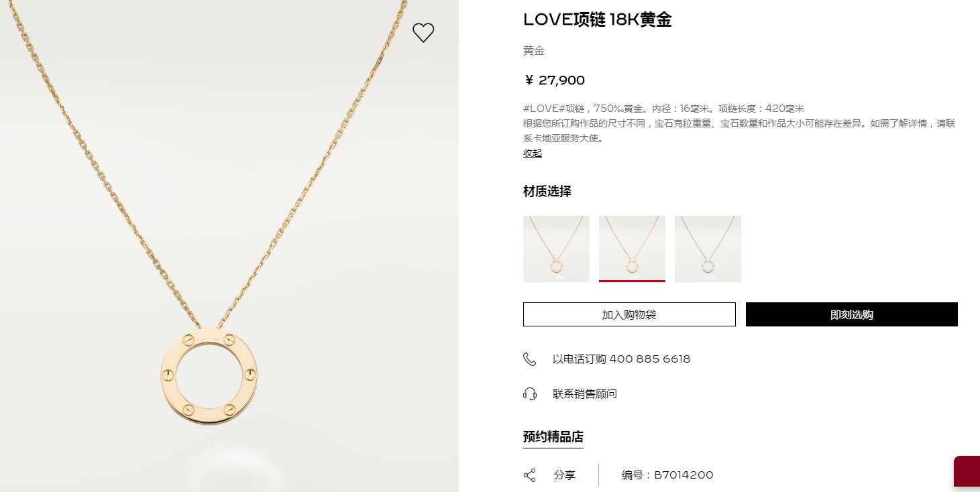Image resolution: width=980 pixels, height=492 pixels.
Task: Click the share network icon
Action: [529, 475]
